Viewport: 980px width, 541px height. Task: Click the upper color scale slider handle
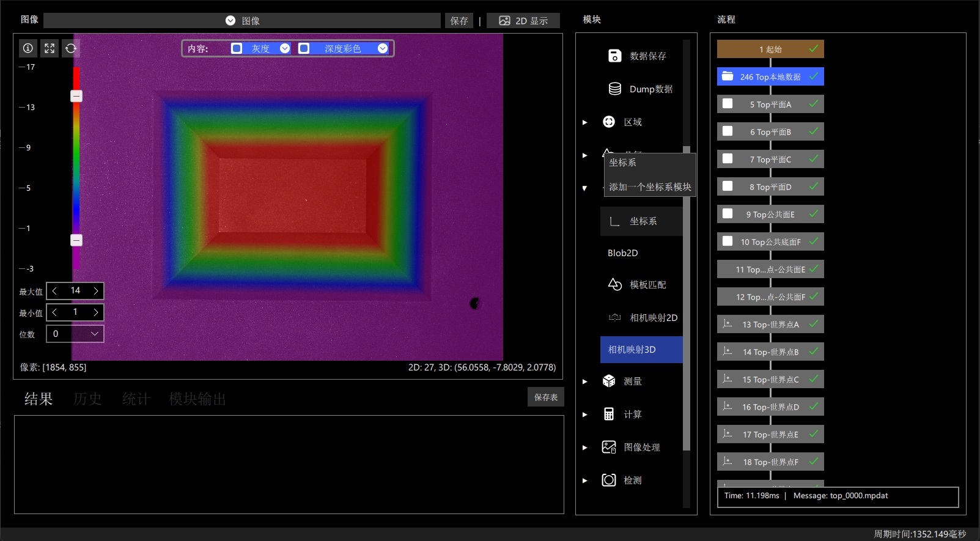pos(76,96)
